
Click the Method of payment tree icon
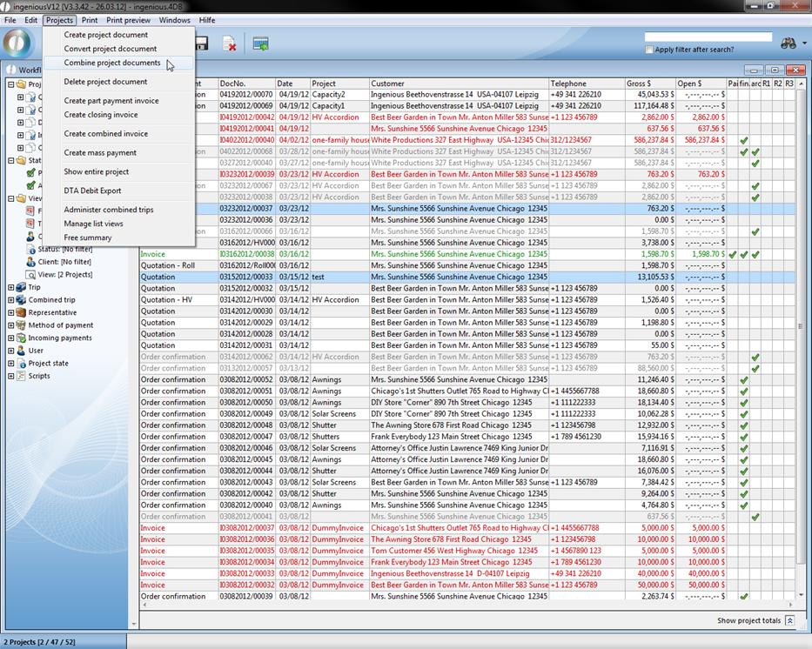pyautogui.click(x=21, y=325)
